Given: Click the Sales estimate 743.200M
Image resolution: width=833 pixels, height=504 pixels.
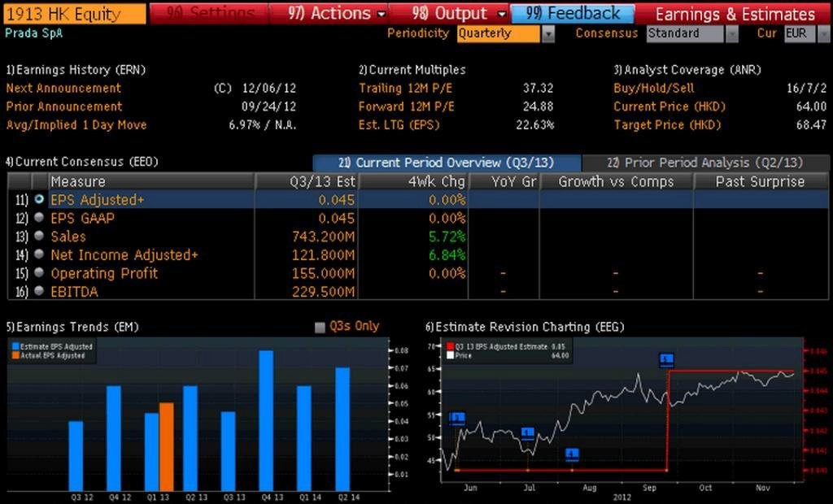Looking at the screenshot, I should pyautogui.click(x=323, y=237).
